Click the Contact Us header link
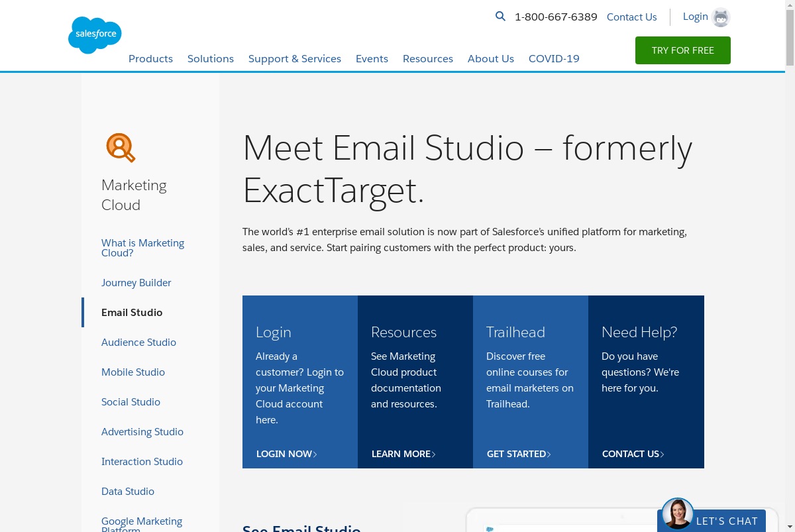The width and height of the screenshot is (795, 532). click(632, 17)
